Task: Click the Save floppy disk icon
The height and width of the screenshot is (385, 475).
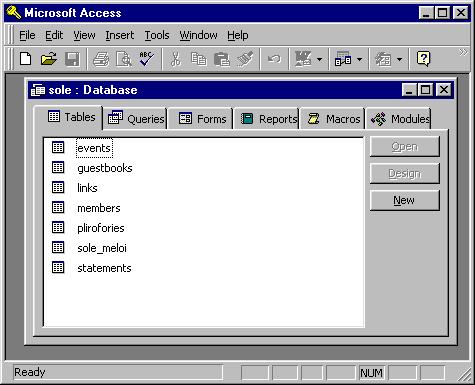Action: point(72,59)
